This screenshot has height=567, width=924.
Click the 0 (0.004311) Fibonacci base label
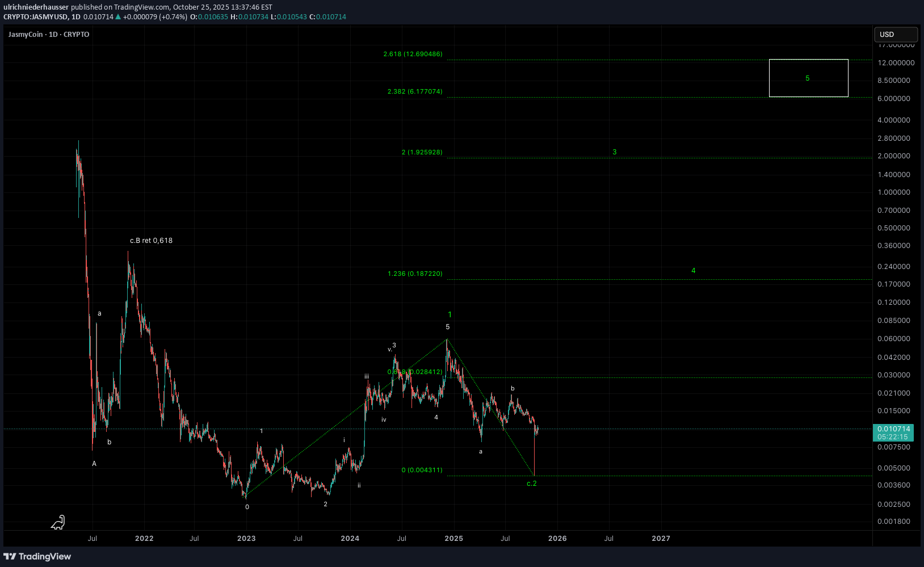point(422,471)
